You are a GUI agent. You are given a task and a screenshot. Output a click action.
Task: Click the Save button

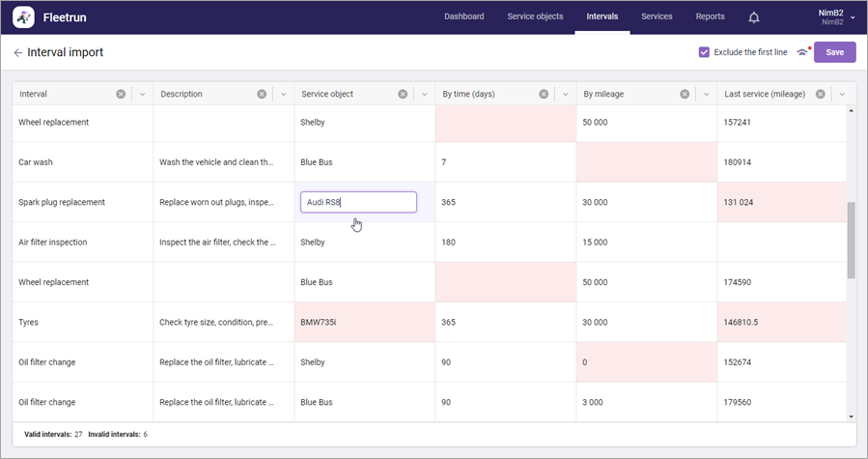click(834, 52)
